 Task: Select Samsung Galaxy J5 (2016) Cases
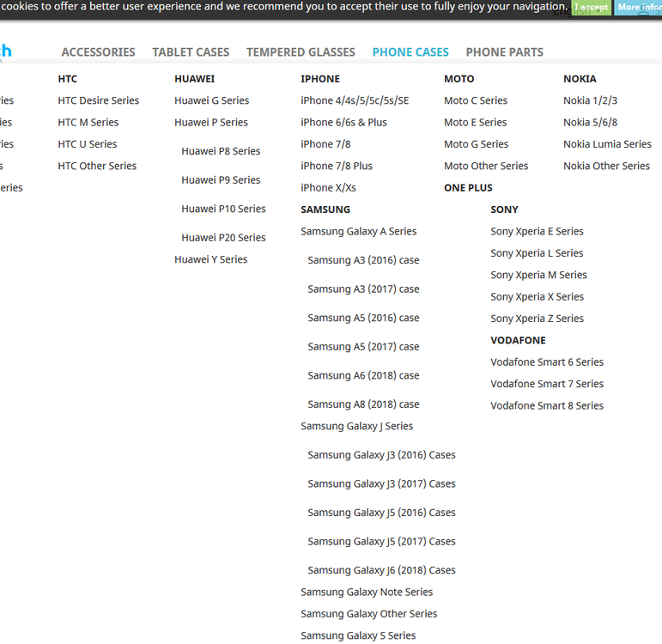(381, 513)
